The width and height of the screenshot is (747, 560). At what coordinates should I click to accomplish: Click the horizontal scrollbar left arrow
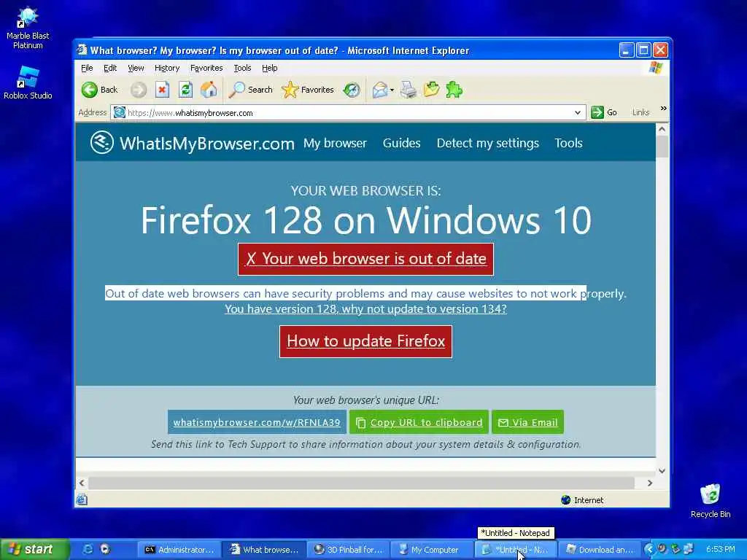click(x=82, y=483)
